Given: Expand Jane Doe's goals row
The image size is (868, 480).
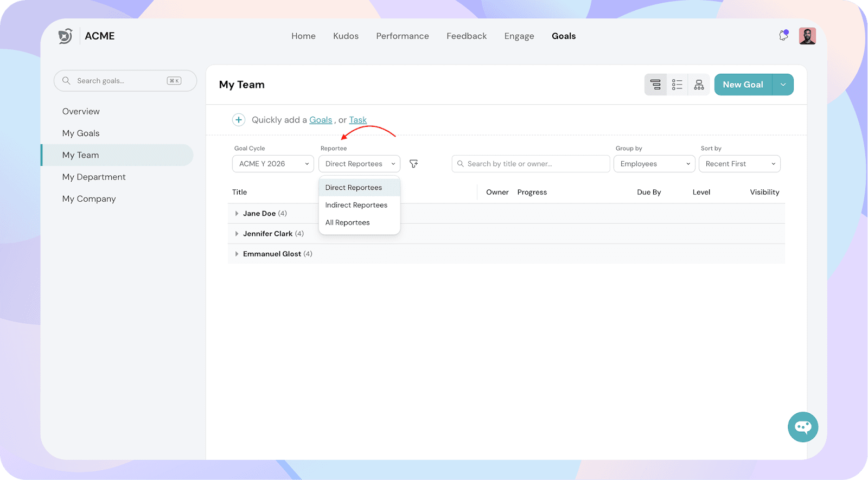Looking at the screenshot, I should click(237, 214).
